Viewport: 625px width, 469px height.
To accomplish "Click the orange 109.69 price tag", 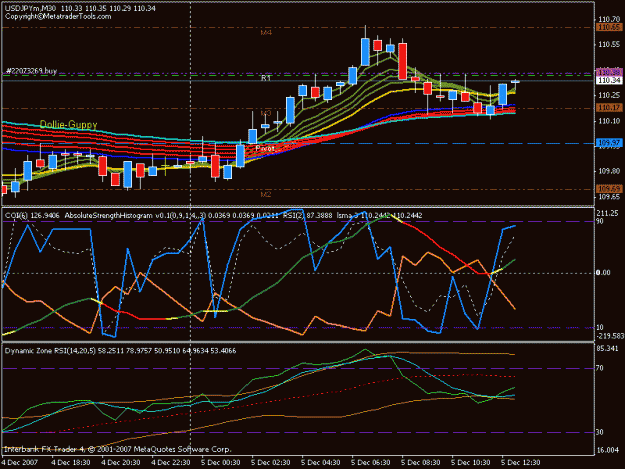I will pyautogui.click(x=609, y=188).
